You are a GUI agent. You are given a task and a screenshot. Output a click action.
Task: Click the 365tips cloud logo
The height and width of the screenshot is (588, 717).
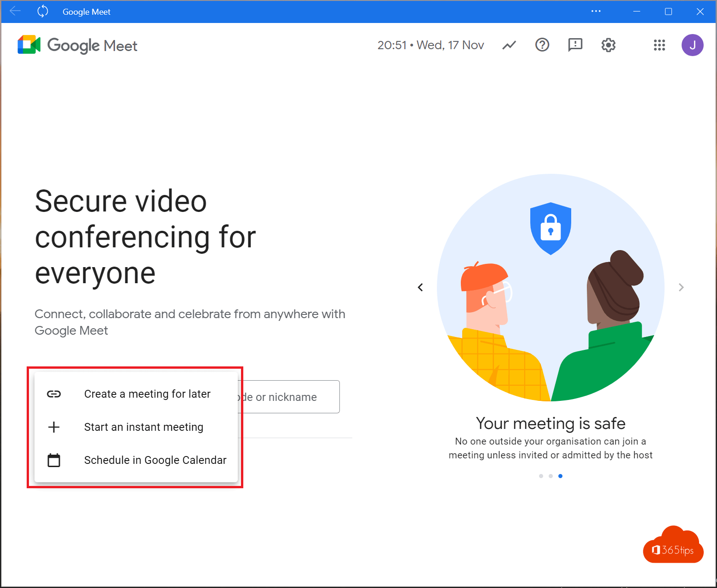tap(673, 546)
